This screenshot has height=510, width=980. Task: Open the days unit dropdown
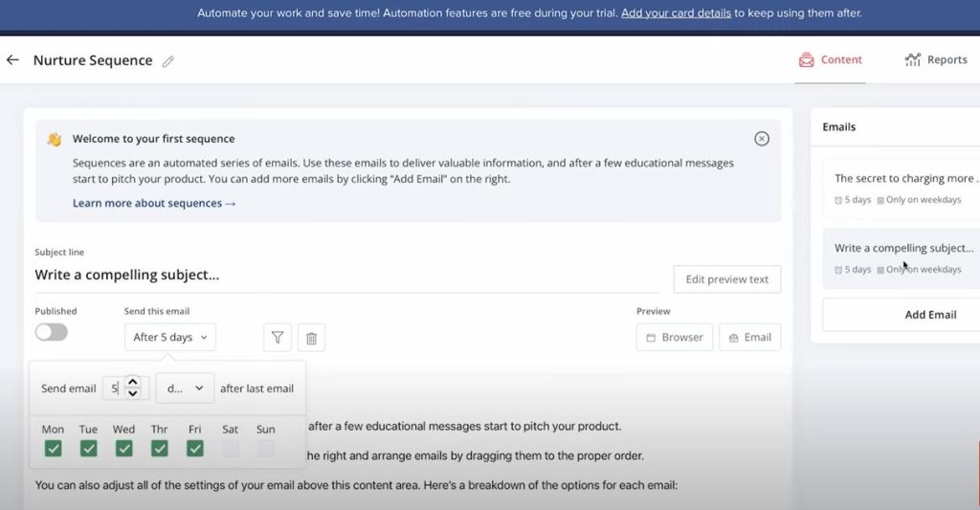185,388
